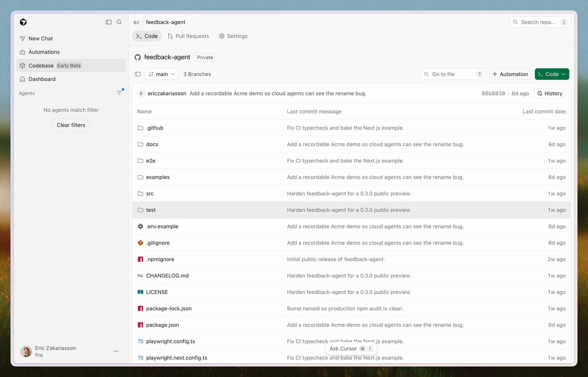Switch to Pull Requests tab
The height and width of the screenshot is (377, 588).
point(188,36)
